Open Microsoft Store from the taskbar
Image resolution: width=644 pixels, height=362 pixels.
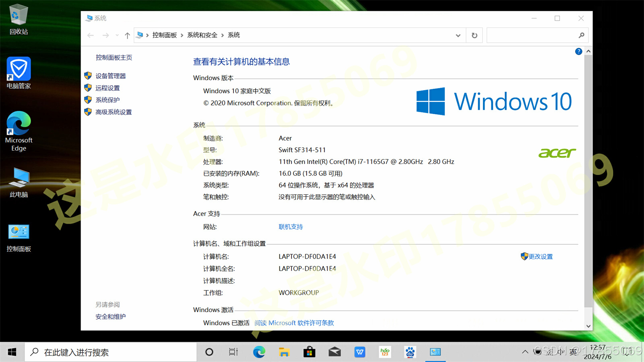pos(309,352)
